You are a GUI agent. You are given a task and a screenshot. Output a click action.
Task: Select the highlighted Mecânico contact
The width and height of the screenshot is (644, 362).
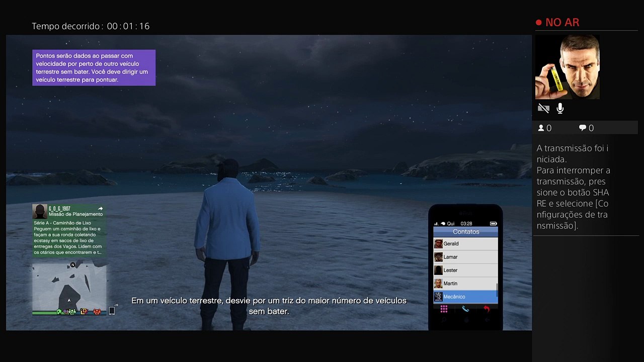point(465,297)
